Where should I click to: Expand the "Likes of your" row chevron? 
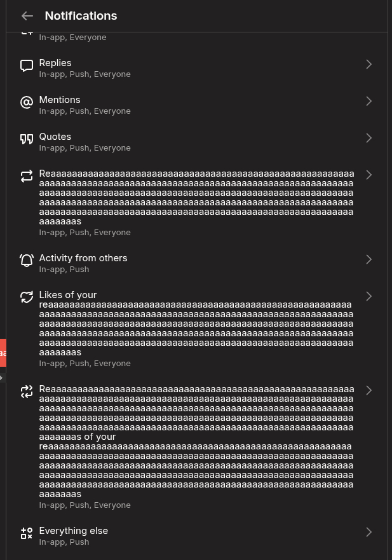(x=368, y=296)
